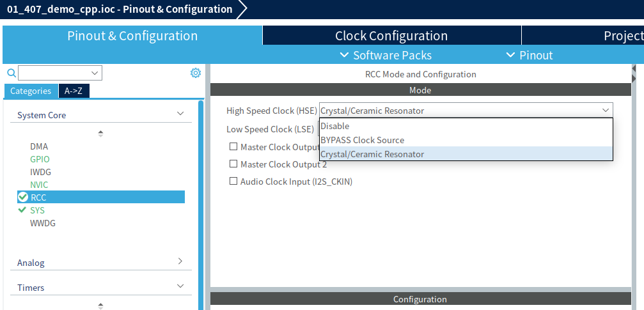Click the checkmark icon beside RCC
644x310 pixels.
(x=23, y=197)
